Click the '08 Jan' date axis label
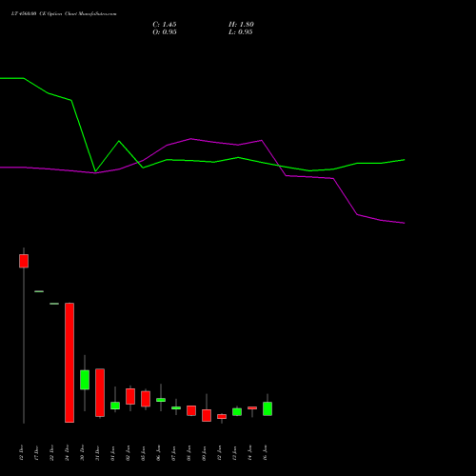The height and width of the screenshot is (476, 476). click(188, 453)
